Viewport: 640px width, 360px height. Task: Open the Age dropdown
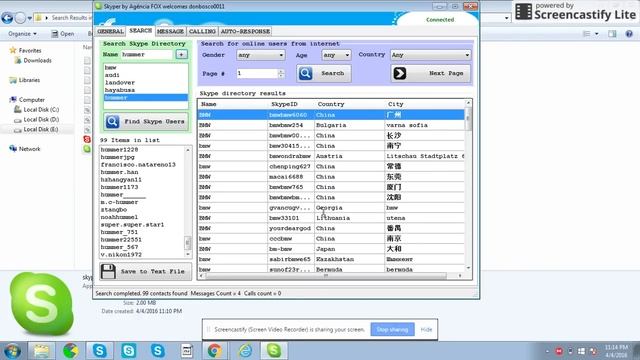pyautogui.click(x=336, y=55)
